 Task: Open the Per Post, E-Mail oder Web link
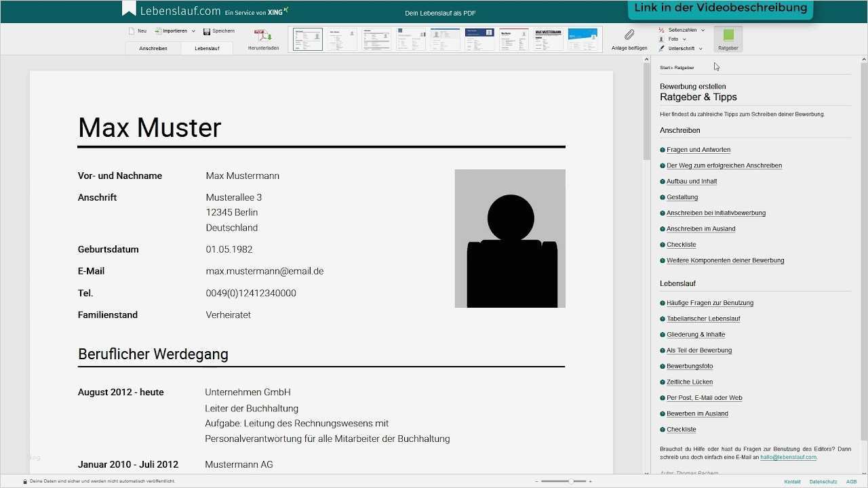coord(705,398)
